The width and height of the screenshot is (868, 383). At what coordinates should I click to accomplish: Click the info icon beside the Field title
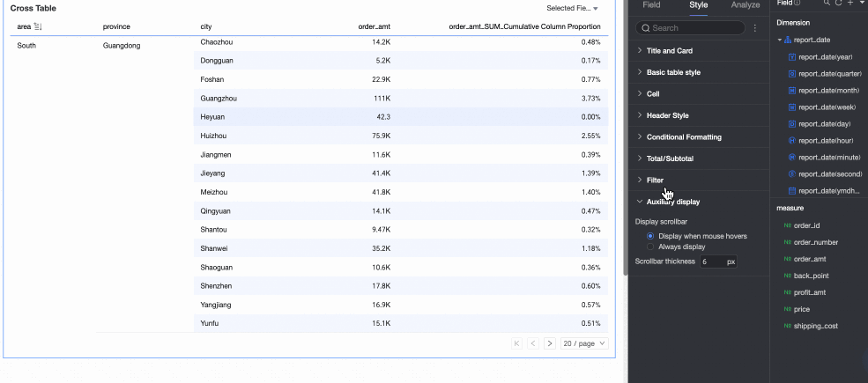coord(798,3)
